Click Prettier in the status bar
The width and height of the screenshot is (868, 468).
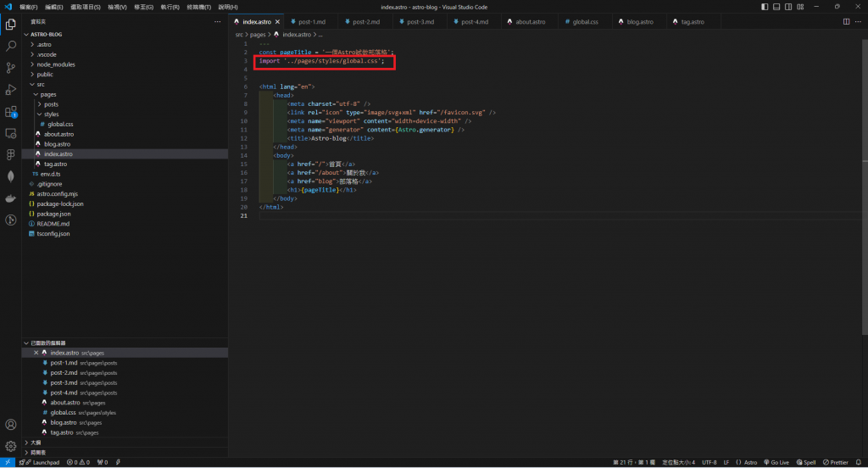coord(835,462)
